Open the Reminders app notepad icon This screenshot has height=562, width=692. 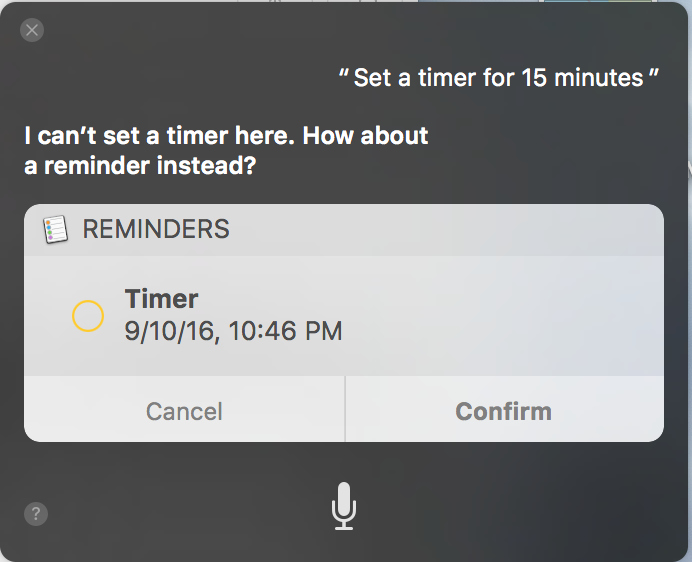(x=55, y=229)
